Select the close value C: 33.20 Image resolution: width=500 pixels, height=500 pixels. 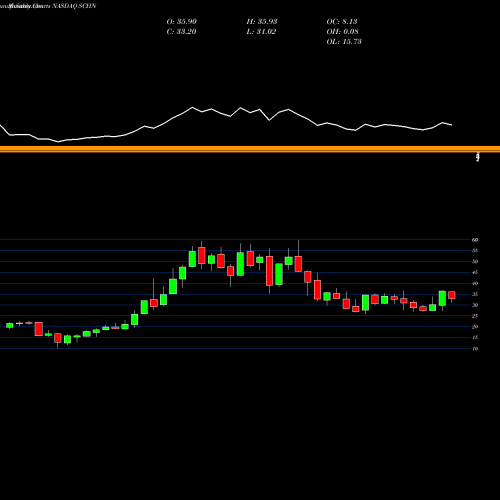point(181,31)
